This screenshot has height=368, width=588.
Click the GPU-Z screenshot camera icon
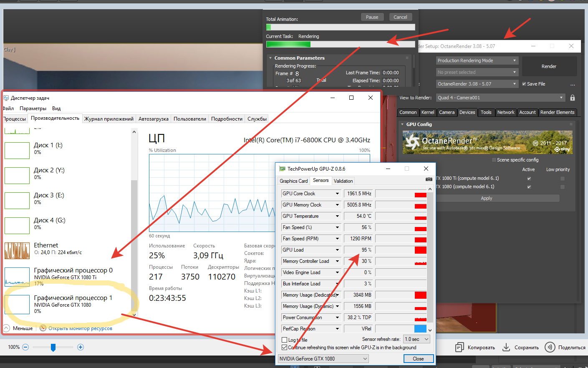(x=429, y=179)
